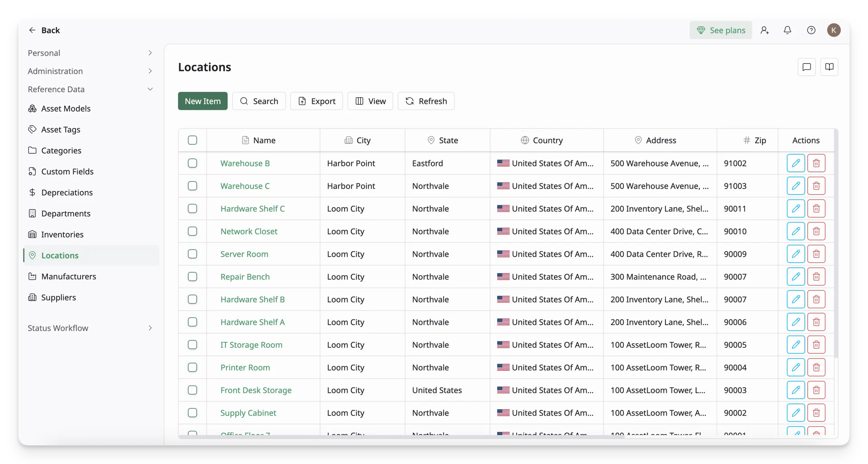Check the box for Warehouse C row
Screen dimensions: 868x464
pyautogui.click(x=193, y=186)
